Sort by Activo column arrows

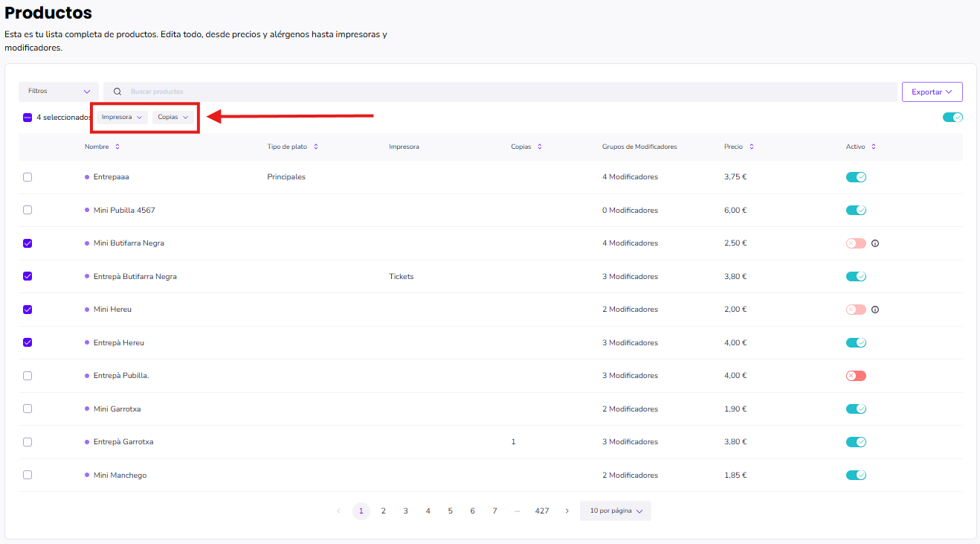tap(874, 147)
